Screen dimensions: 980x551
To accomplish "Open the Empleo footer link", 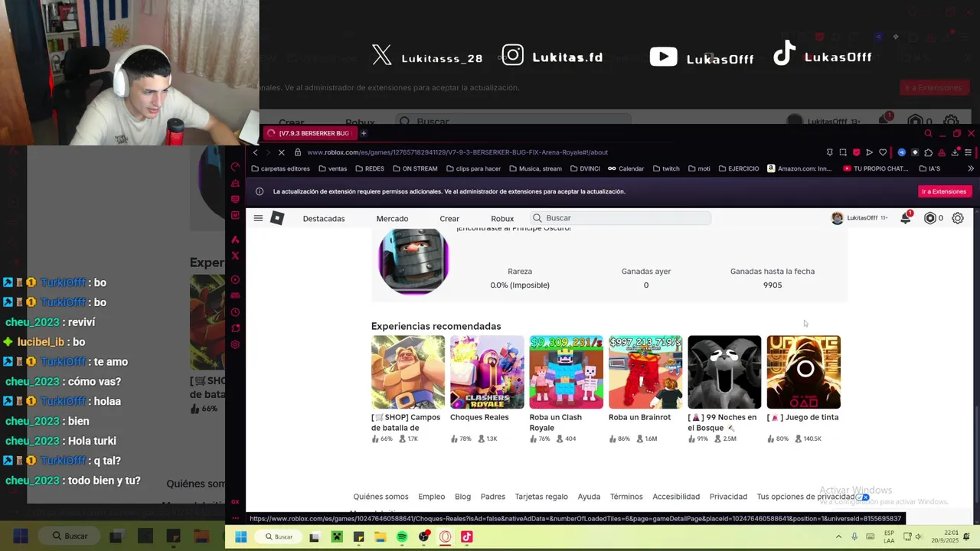I will point(431,497).
